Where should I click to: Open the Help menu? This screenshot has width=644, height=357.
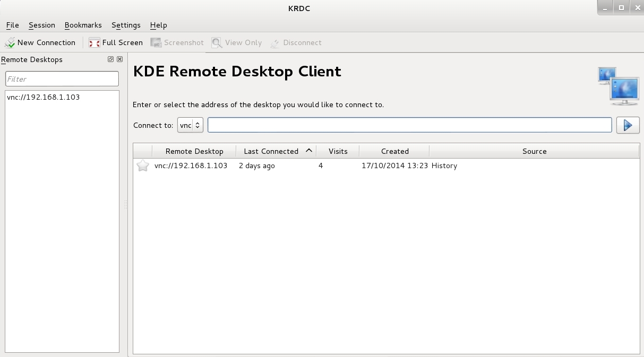(x=158, y=25)
